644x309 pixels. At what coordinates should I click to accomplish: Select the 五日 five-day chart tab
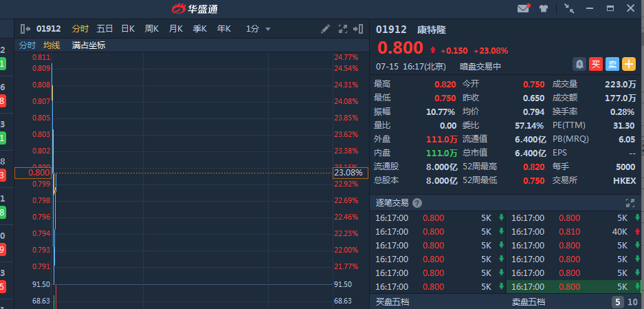[104, 29]
